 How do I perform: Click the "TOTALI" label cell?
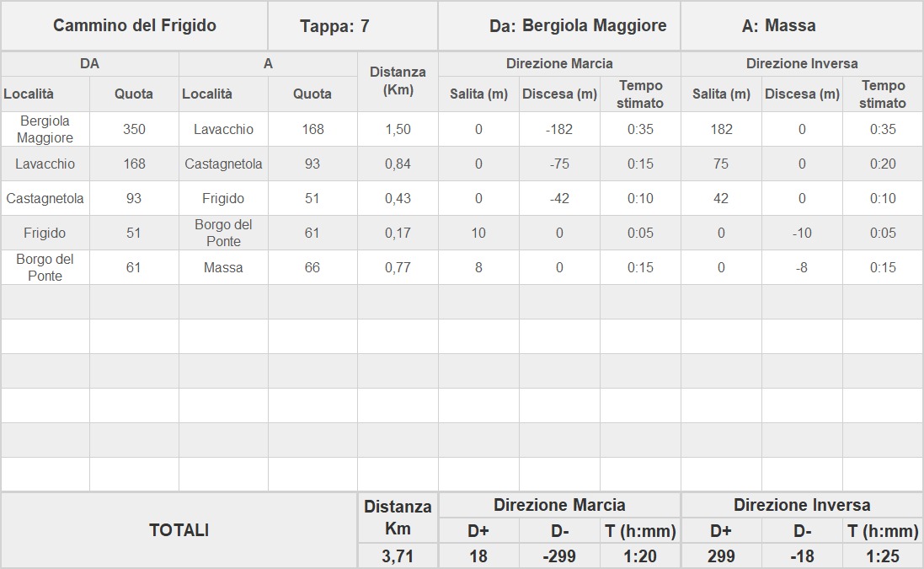point(179,530)
